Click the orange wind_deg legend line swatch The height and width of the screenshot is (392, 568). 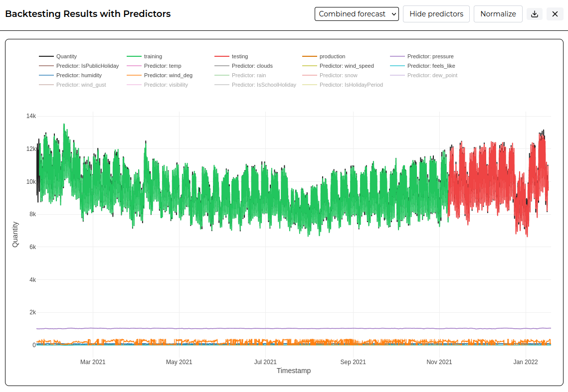pos(134,75)
